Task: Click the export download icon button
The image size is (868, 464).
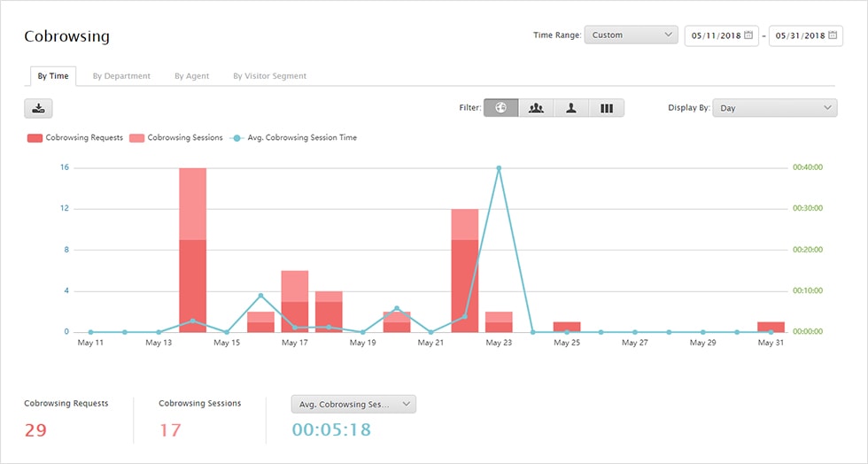Action: (x=38, y=109)
